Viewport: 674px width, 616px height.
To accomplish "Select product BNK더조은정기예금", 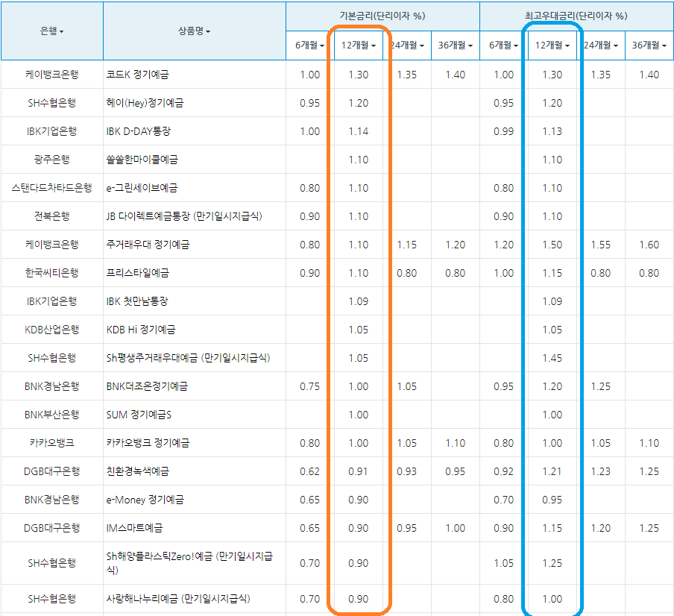I will [147, 386].
